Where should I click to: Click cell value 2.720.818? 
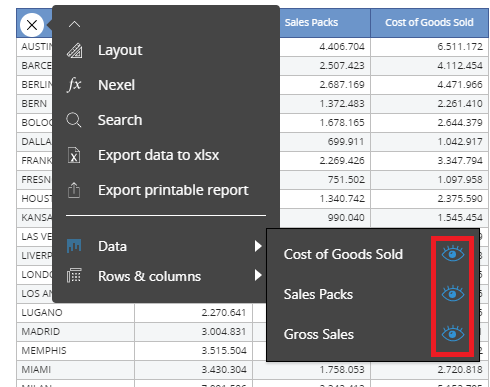pyautogui.click(x=460, y=370)
